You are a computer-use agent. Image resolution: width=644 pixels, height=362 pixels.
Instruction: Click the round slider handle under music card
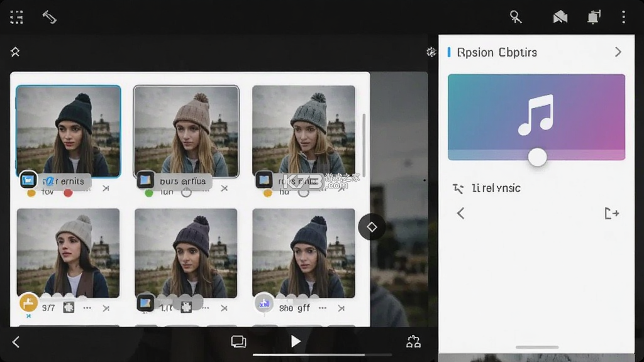(x=537, y=156)
